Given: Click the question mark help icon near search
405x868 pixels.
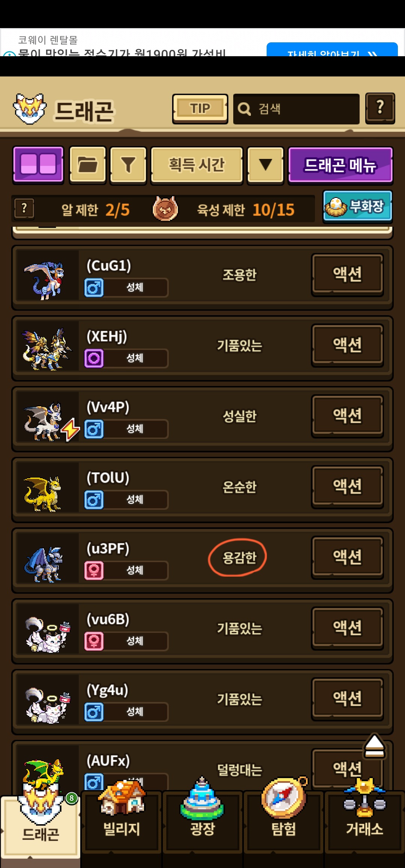Looking at the screenshot, I should 380,108.
